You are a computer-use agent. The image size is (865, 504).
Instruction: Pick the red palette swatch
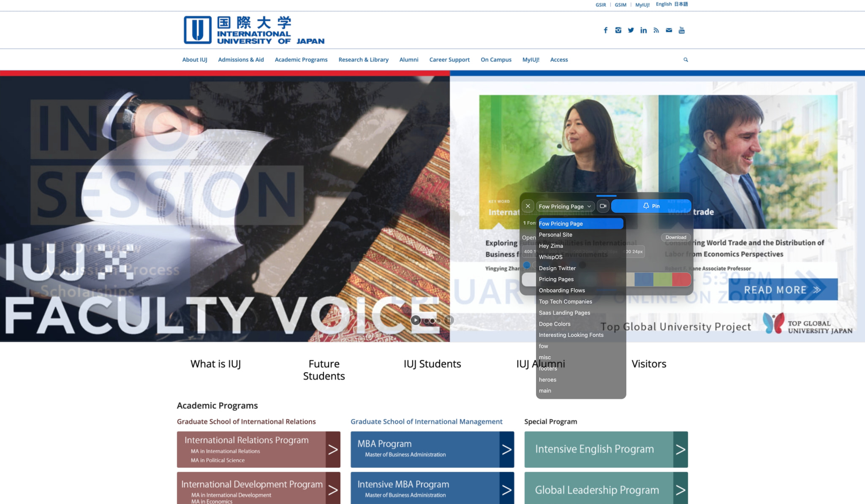pos(681,279)
